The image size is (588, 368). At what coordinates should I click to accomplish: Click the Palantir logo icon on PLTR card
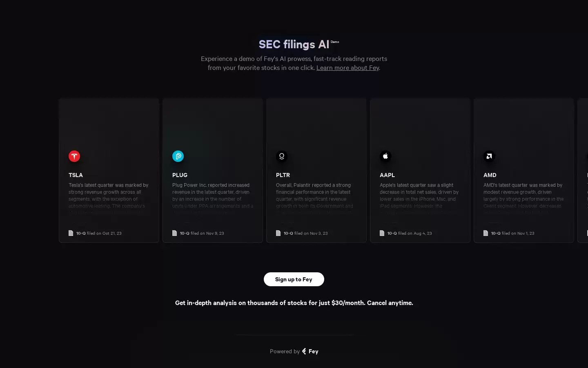point(281,156)
